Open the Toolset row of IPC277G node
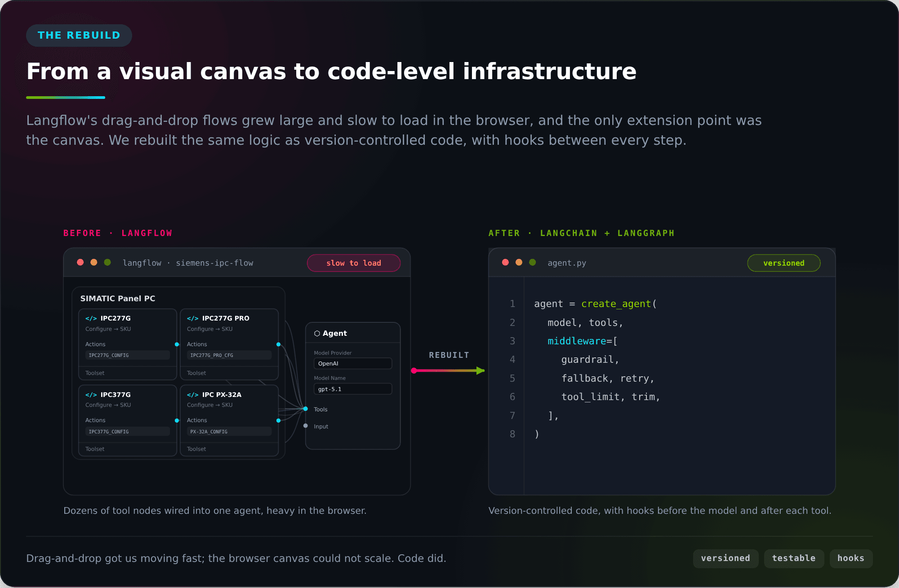 (127, 373)
